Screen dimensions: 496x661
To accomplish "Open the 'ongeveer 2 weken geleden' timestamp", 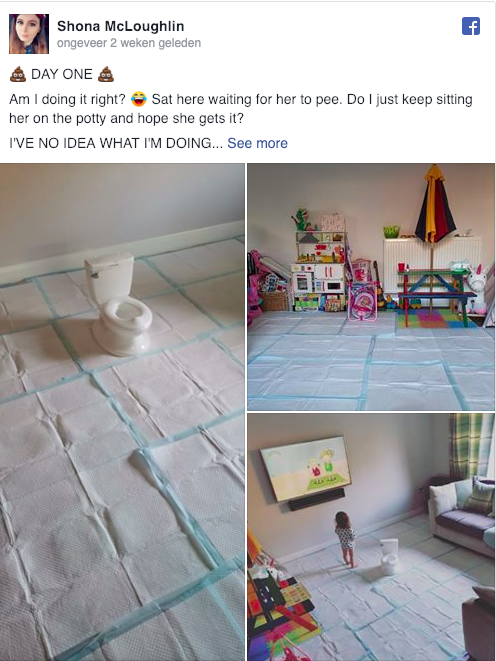I will [x=129, y=43].
